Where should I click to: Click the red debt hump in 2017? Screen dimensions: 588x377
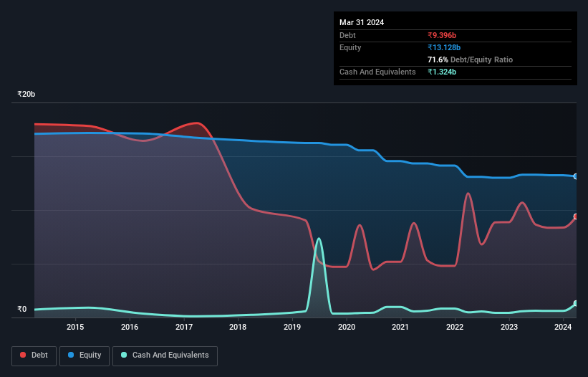[x=196, y=123]
